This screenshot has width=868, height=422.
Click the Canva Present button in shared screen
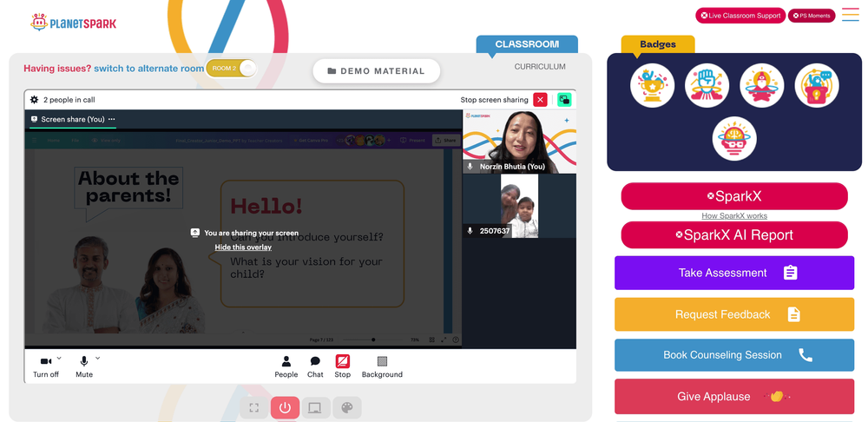pos(412,141)
